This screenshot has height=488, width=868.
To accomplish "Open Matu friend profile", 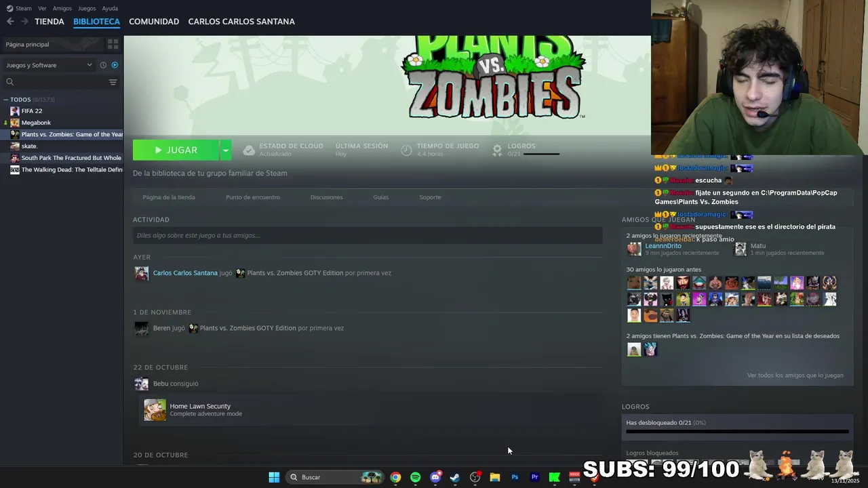I will coord(758,246).
